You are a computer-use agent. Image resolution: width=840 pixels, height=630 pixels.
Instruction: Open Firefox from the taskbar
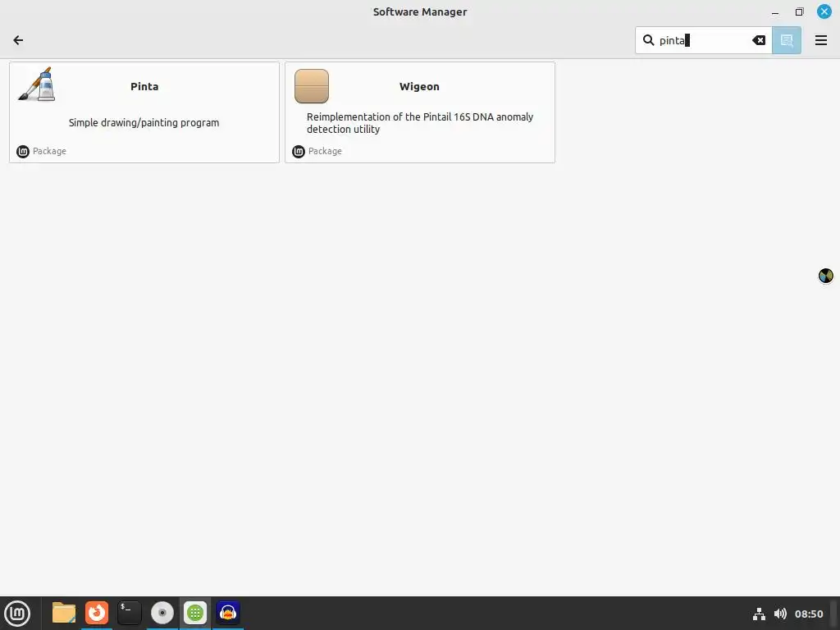point(97,613)
